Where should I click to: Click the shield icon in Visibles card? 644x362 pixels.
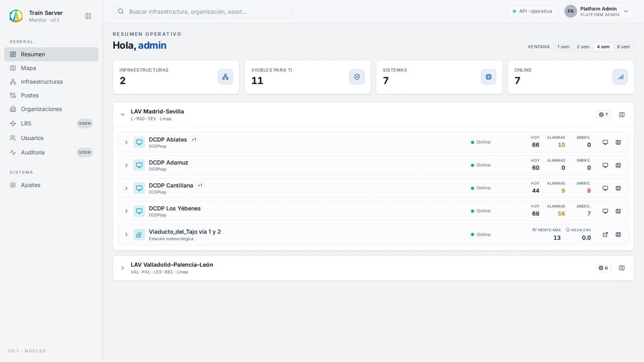[x=357, y=77]
